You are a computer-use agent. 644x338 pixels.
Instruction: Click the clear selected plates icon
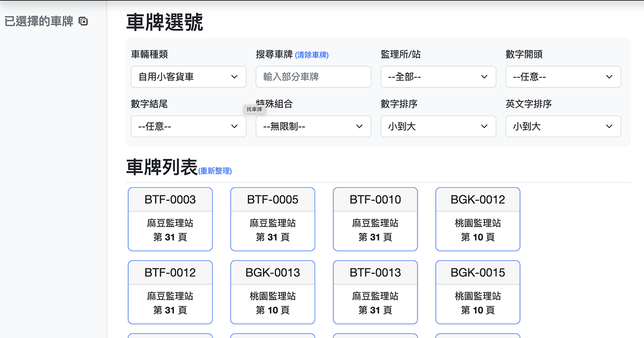[x=83, y=20]
